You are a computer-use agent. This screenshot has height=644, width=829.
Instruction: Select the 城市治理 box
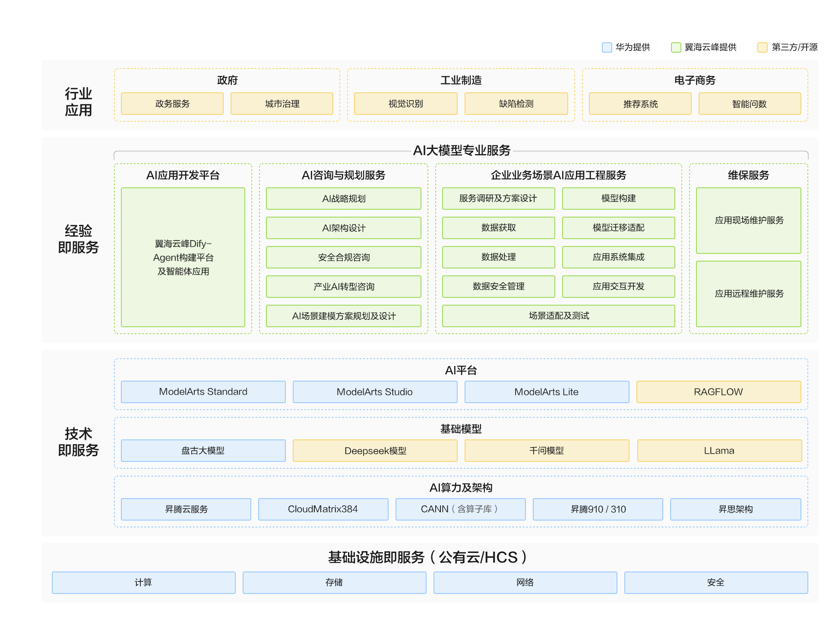pos(282,104)
